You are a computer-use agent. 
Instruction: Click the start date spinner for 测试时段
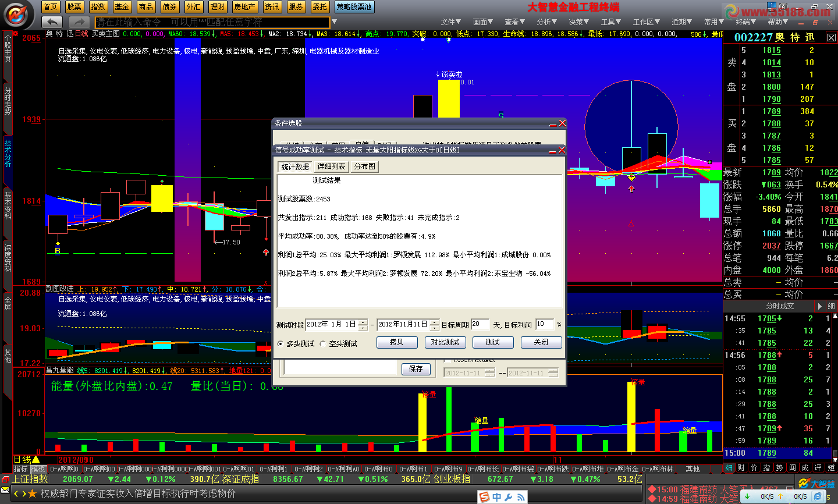[363, 325]
